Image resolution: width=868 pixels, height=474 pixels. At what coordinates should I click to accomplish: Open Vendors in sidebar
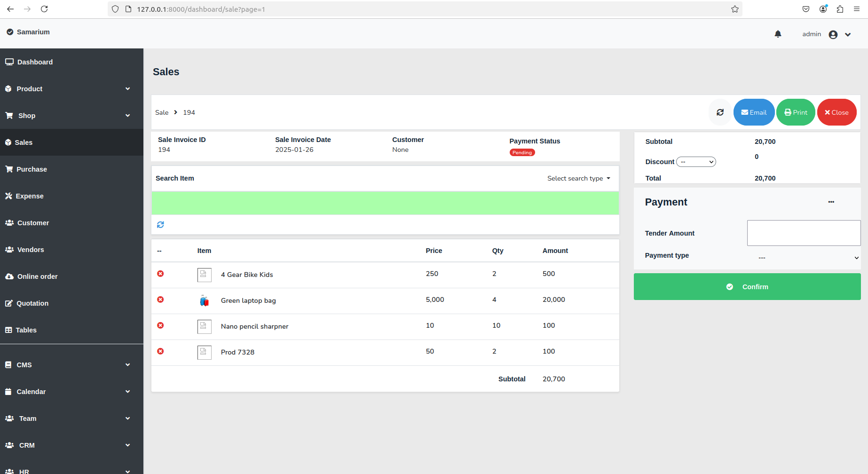(71, 250)
